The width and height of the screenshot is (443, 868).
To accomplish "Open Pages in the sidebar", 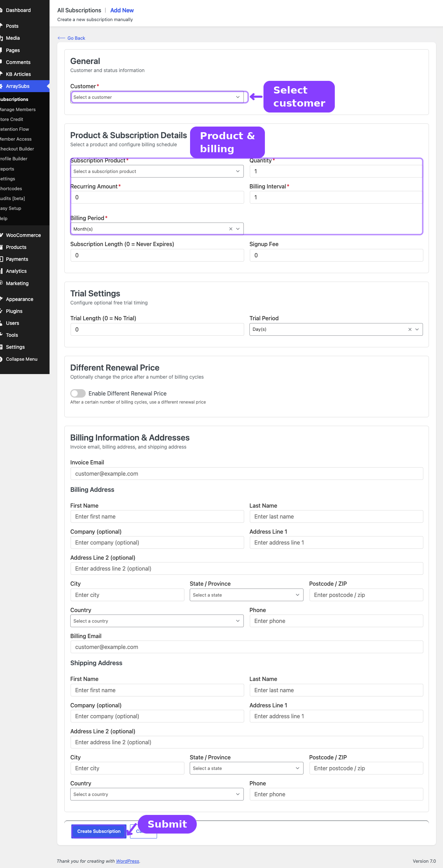I will (x=13, y=50).
